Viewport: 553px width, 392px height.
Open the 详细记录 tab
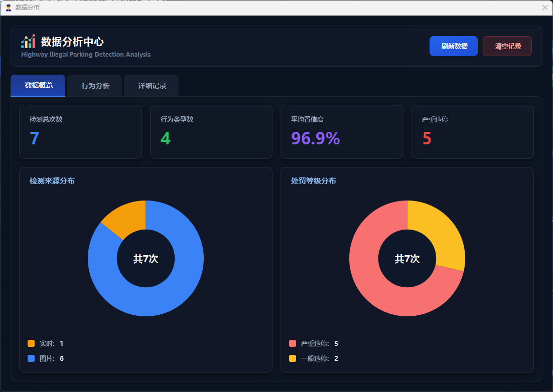click(152, 86)
